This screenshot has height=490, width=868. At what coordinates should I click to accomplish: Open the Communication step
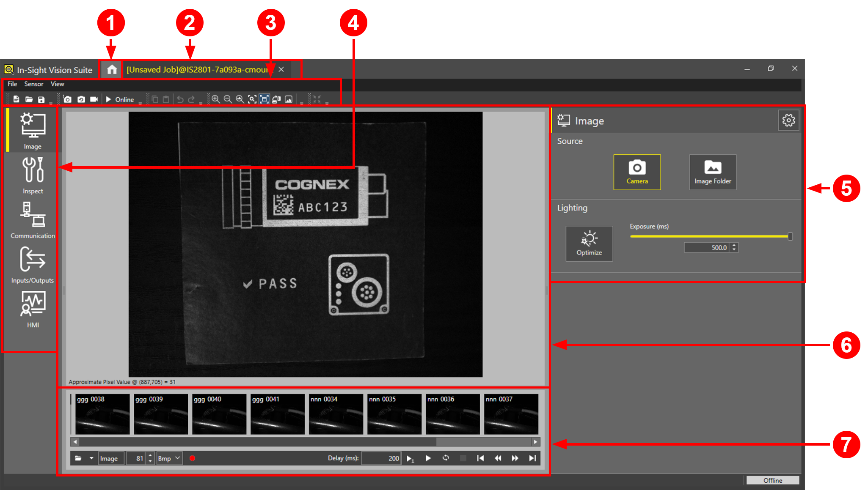pos(33,220)
